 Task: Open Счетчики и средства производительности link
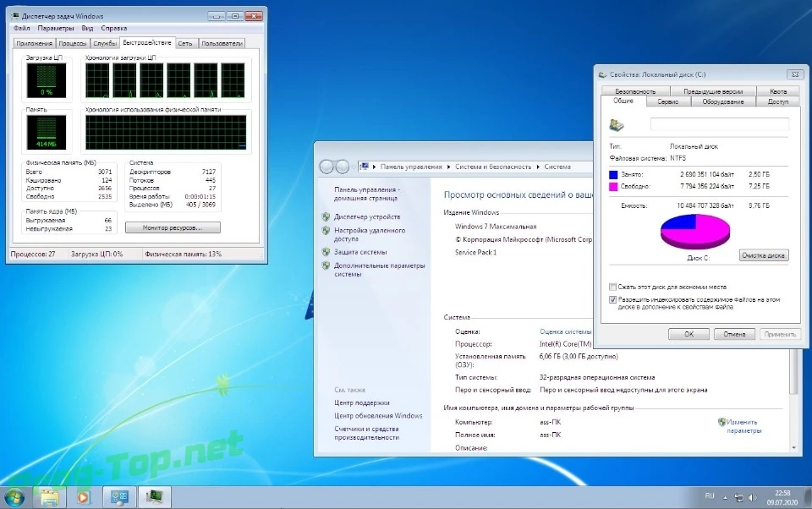click(x=366, y=433)
